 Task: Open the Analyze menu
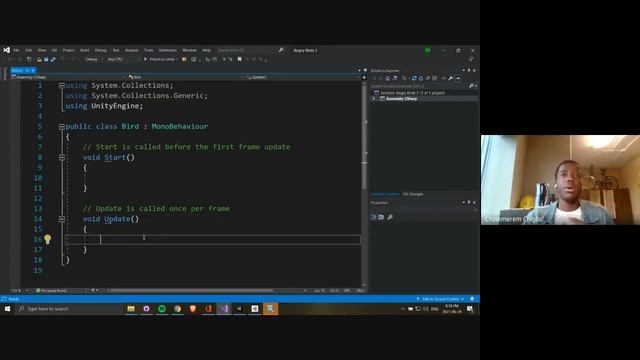point(131,50)
